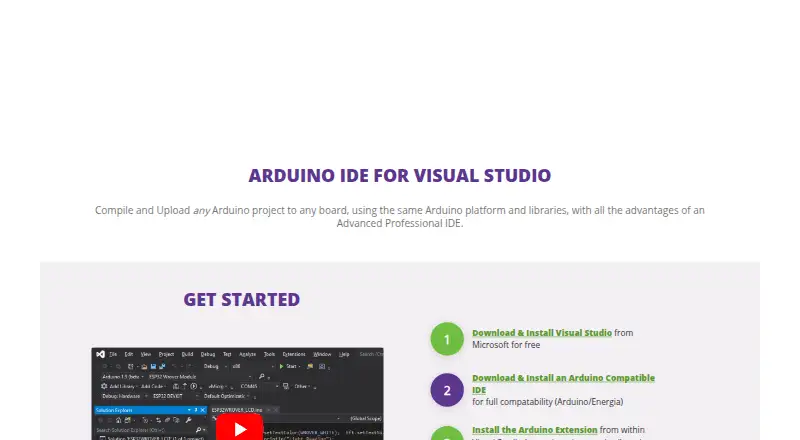Open the Download & Install an Arduino Compatible IDE link
The width and height of the screenshot is (800, 440).
tap(563, 384)
